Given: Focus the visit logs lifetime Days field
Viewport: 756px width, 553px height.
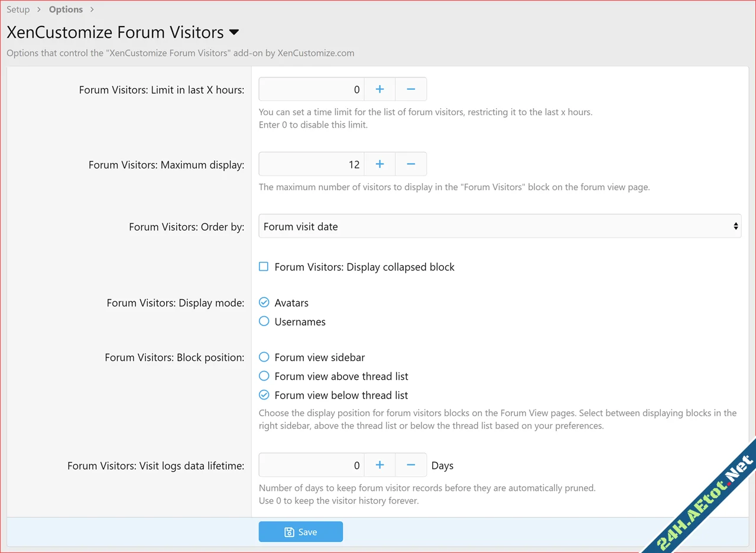Looking at the screenshot, I should pyautogui.click(x=312, y=465).
